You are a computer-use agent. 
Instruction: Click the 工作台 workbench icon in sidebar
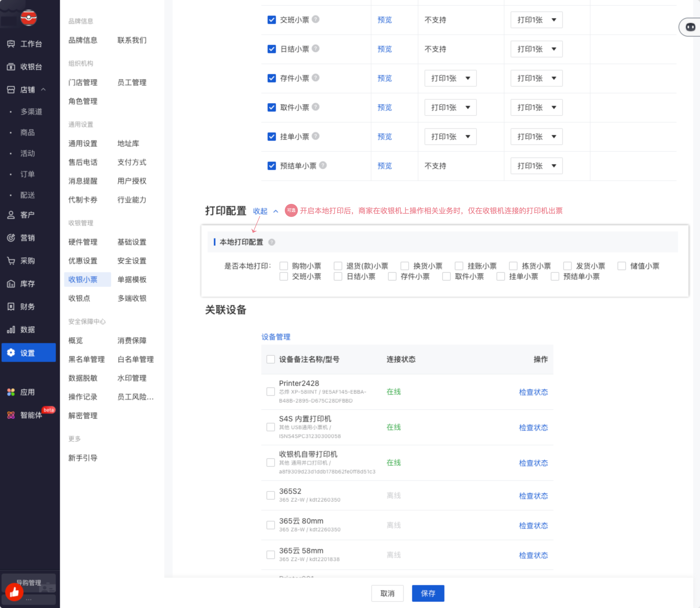pyautogui.click(x=11, y=44)
